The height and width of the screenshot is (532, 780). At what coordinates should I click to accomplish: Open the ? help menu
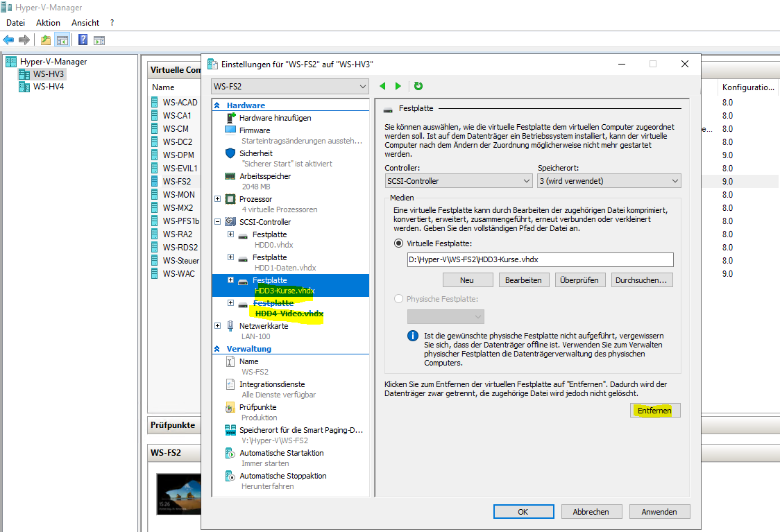pyautogui.click(x=112, y=23)
